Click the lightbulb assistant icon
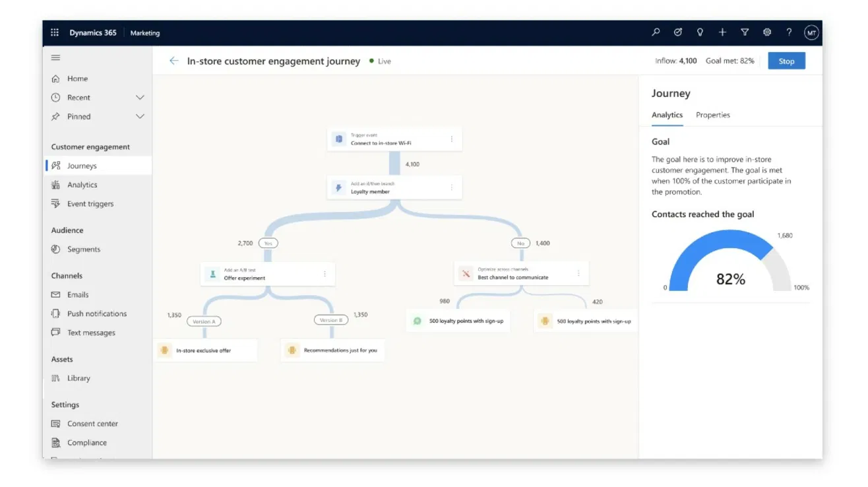The image size is (868, 487). coord(700,32)
